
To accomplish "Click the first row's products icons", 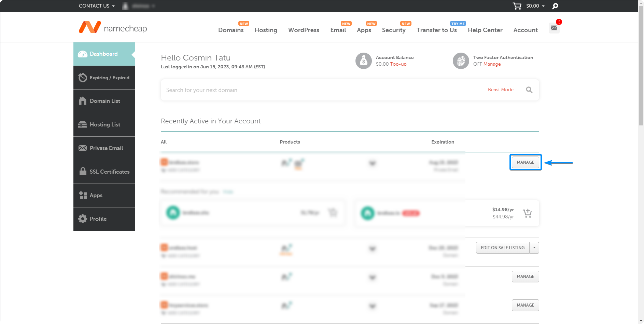I will pos(292,164).
